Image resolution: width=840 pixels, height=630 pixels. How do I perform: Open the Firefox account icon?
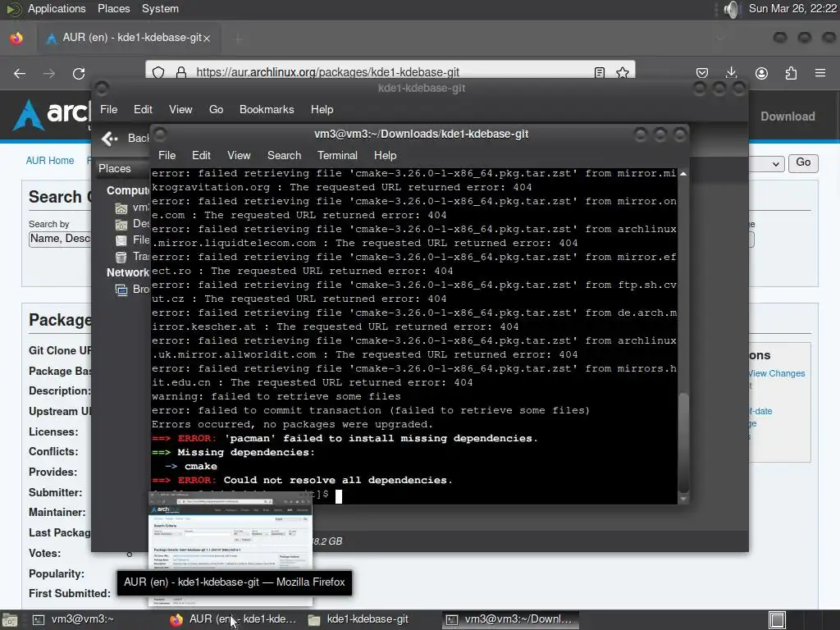point(761,73)
